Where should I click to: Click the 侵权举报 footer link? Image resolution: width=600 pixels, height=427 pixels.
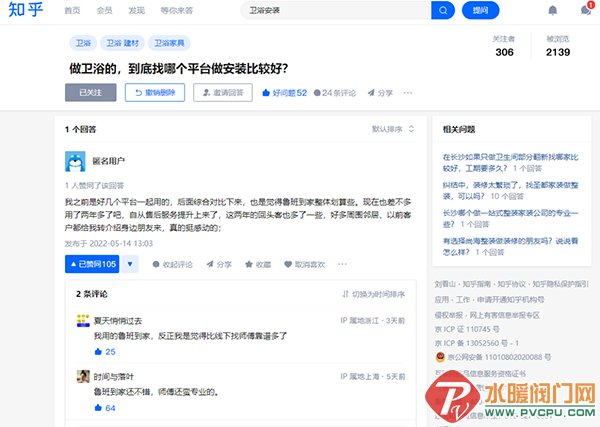point(449,315)
